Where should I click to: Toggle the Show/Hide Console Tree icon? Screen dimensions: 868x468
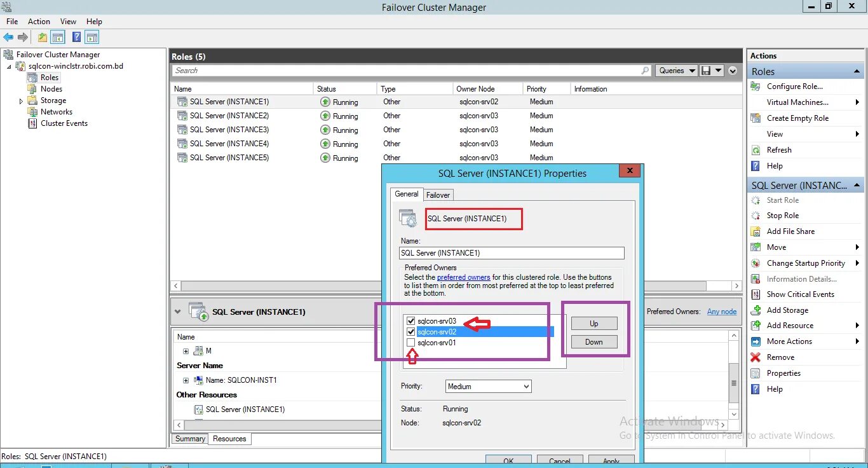click(58, 38)
